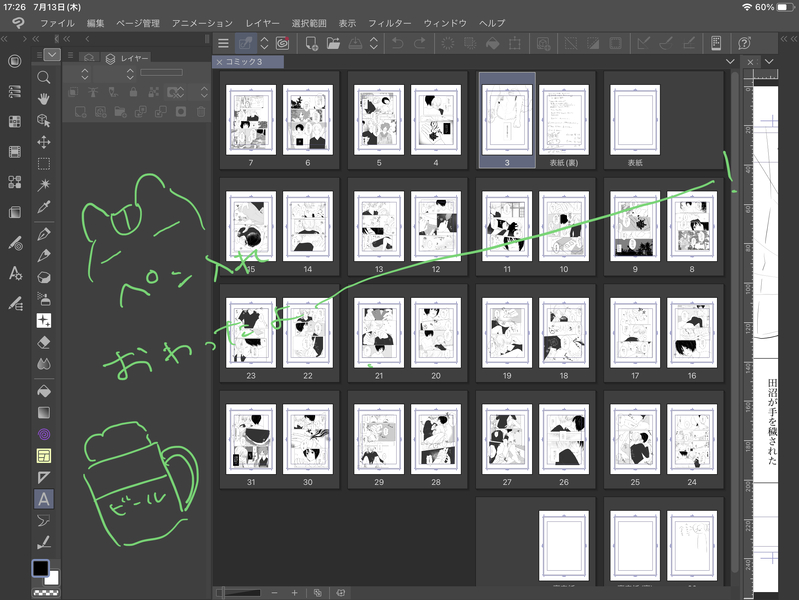Select the Correct line tool
The width and height of the screenshot is (799, 600).
pyautogui.click(x=44, y=542)
